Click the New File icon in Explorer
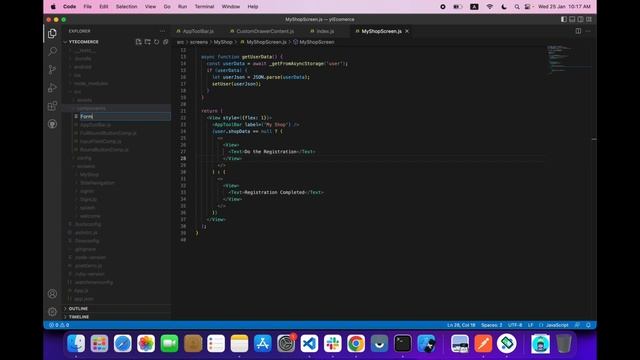The height and width of the screenshot is (360, 640). coord(138,42)
